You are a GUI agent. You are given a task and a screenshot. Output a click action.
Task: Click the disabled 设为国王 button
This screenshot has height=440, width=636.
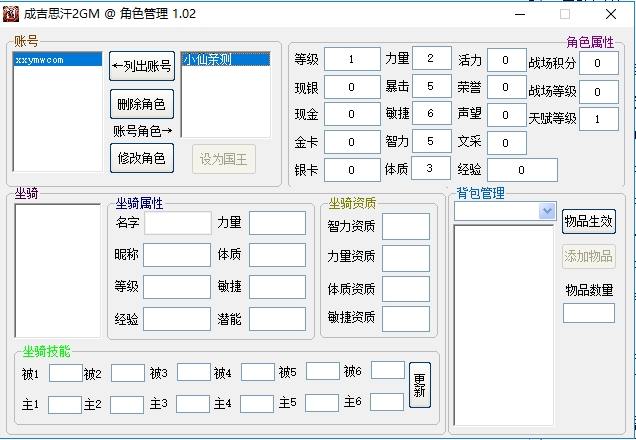tap(224, 159)
